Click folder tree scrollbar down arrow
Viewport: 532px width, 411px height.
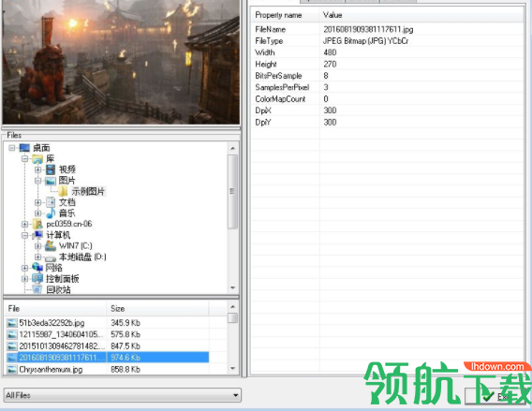(x=232, y=288)
